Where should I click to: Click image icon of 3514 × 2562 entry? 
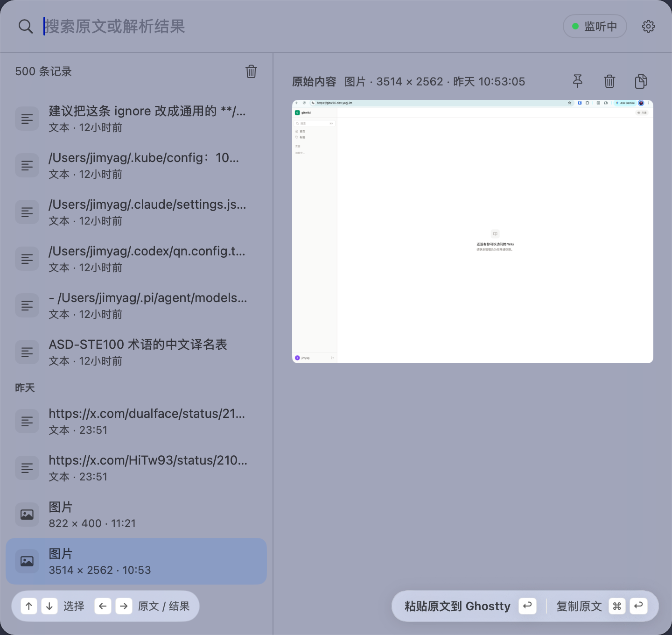[x=27, y=561]
